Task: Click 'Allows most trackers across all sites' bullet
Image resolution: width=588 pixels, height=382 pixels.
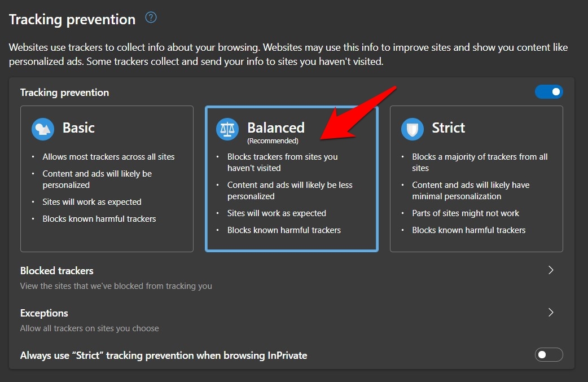Action: [x=108, y=157]
